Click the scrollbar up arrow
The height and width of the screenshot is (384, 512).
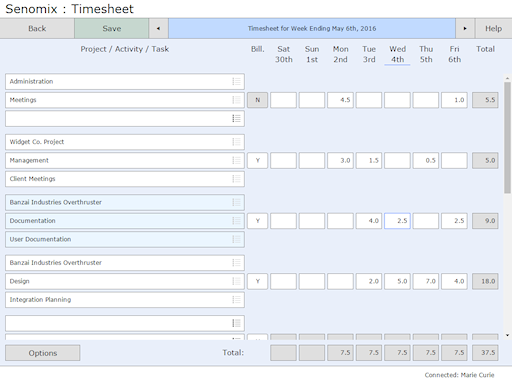[x=507, y=78]
